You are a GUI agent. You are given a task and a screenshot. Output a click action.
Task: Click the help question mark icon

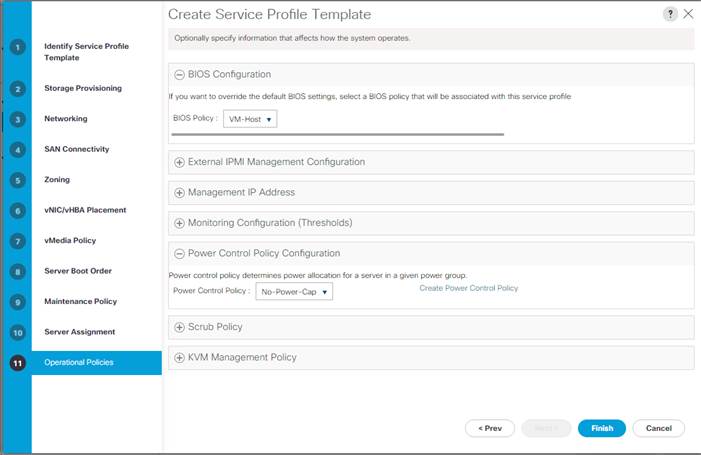(670, 14)
